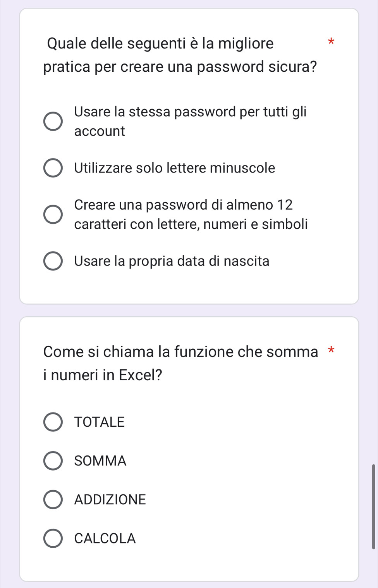
Task: Click the 'SOMMA' answer label text
Action: point(100,460)
